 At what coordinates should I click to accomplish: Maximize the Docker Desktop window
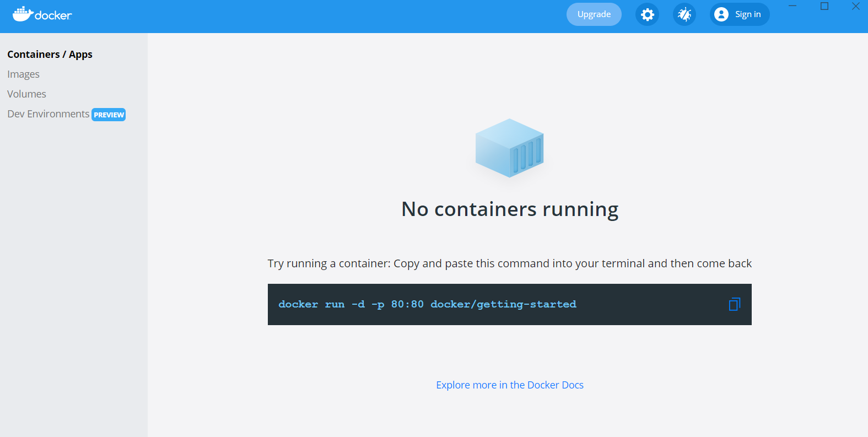tap(824, 6)
